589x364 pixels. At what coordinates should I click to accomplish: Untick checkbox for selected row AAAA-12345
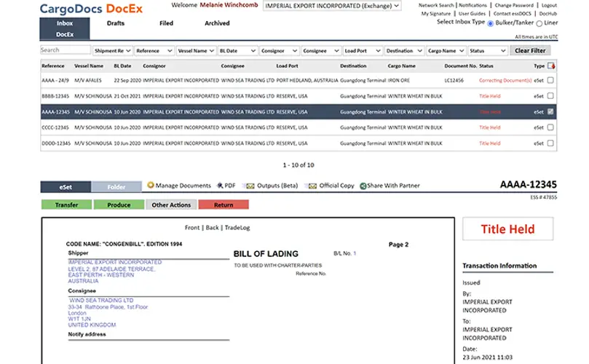550,112
